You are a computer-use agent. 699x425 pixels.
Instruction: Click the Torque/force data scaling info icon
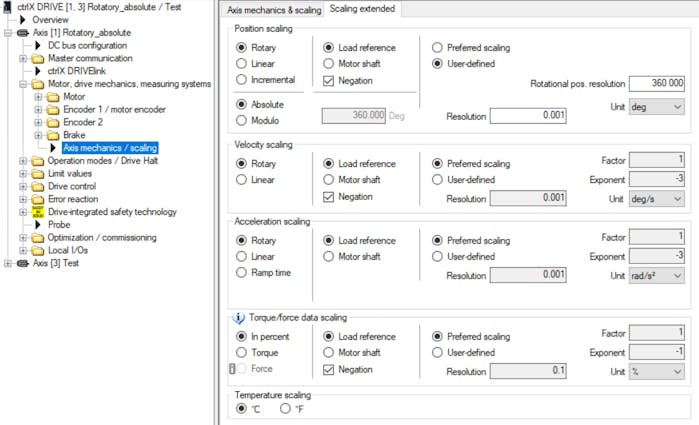238,318
